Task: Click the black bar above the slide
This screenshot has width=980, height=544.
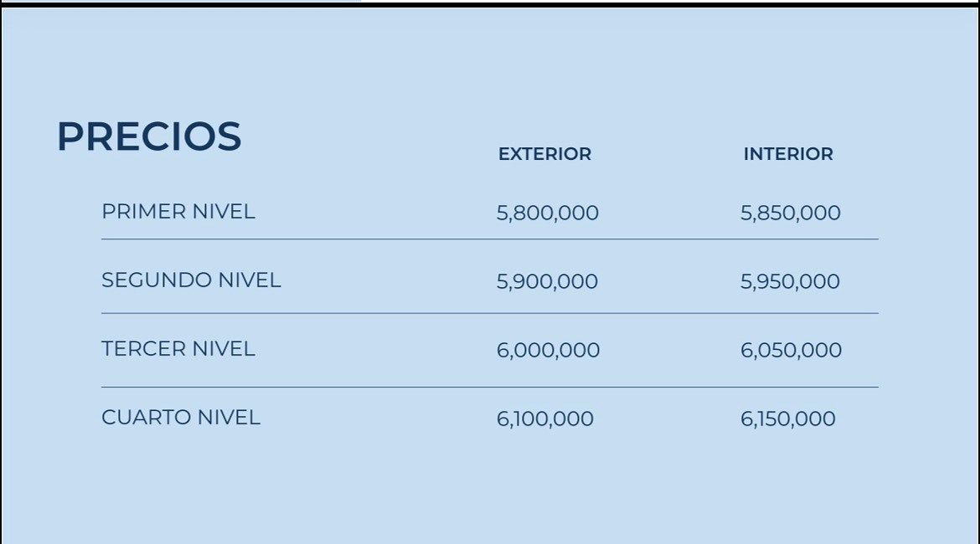Action: click(x=670, y=3)
